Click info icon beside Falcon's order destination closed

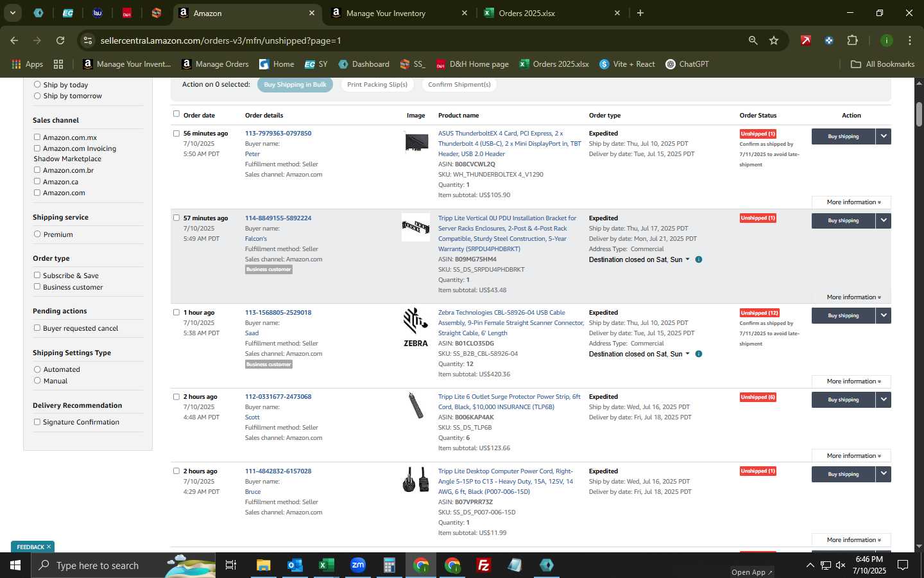pyautogui.click(x=699, y=259)
